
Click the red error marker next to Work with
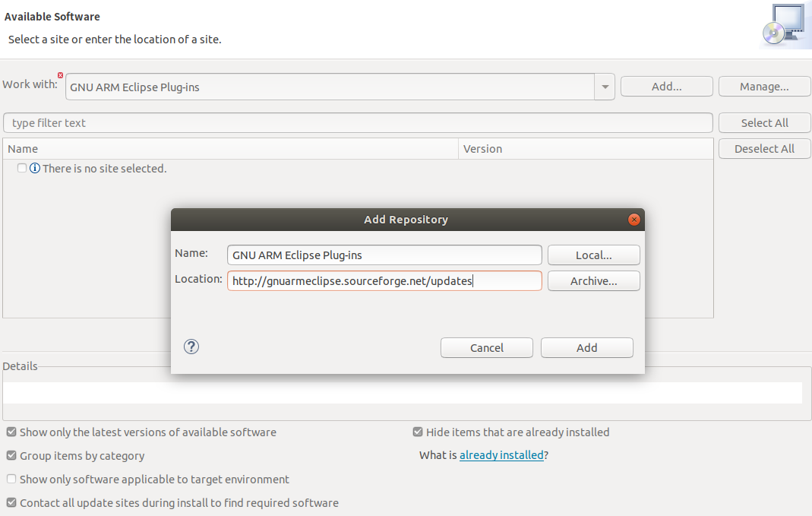pyautogui.click(x=60, y=75)
